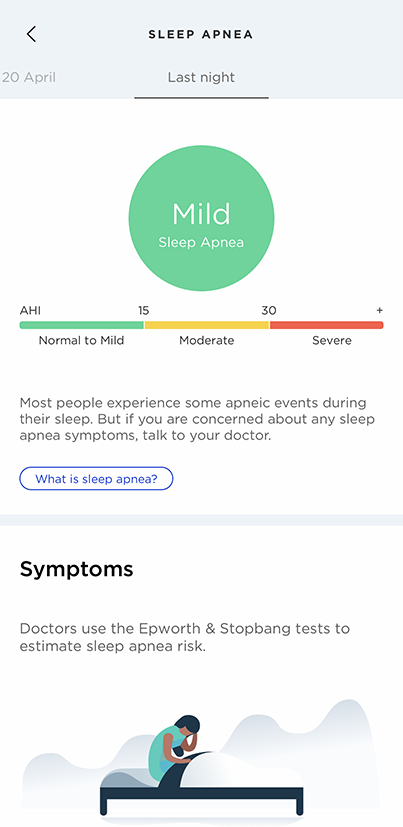Select the Last night tab
The image size is (403, 827).
tap(201, 78)
